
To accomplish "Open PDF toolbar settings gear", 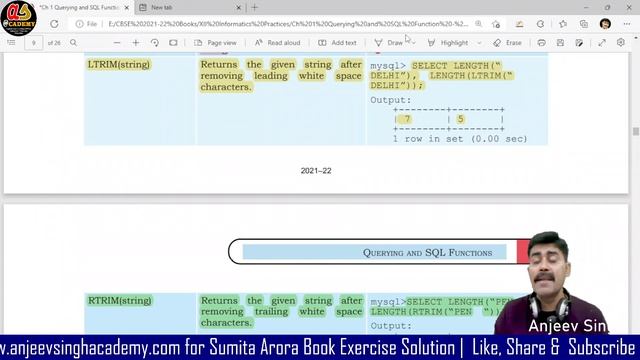I will (x=621, y=42).
